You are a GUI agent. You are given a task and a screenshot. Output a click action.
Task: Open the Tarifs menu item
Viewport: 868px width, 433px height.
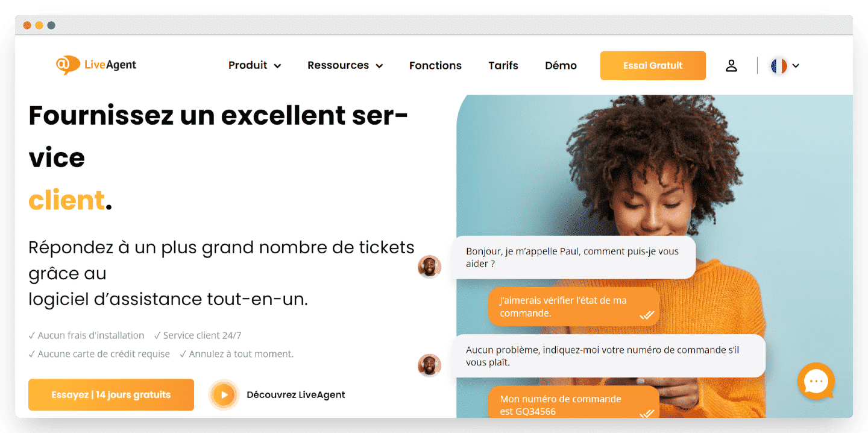[x=503, y=66]
